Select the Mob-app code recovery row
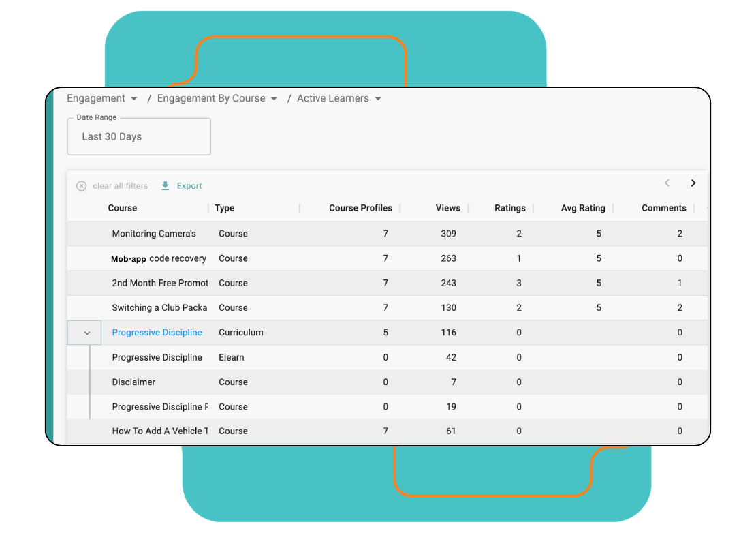The height and width of the screenshot is (533, 756). coord(159,259)
